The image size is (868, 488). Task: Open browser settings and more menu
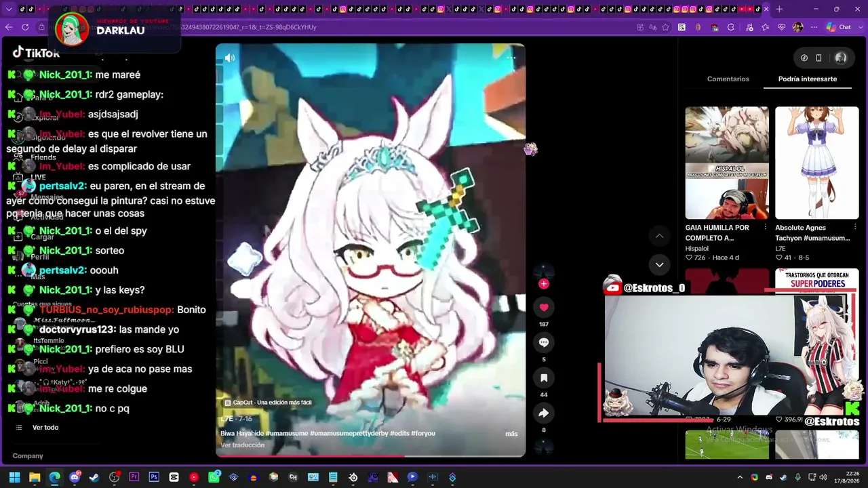[814, 27]
